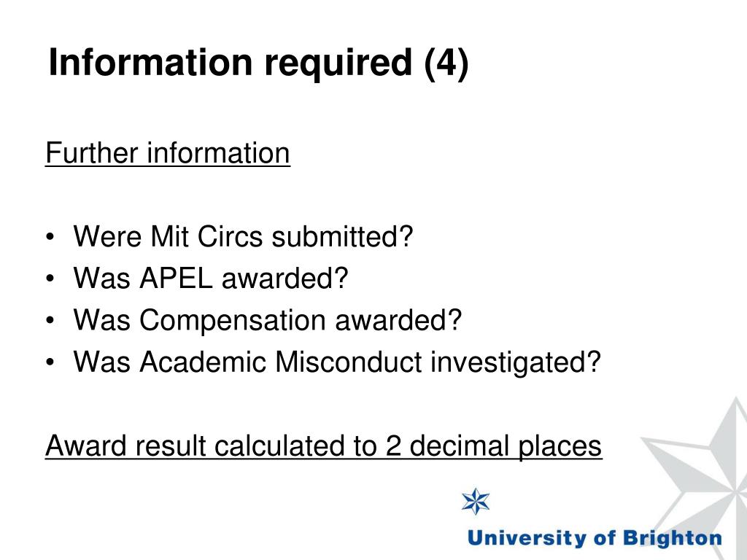Click the bullet before Mit Circs question
The height and width of the screenshot is (560, 747).
click(x=50, y=237)
